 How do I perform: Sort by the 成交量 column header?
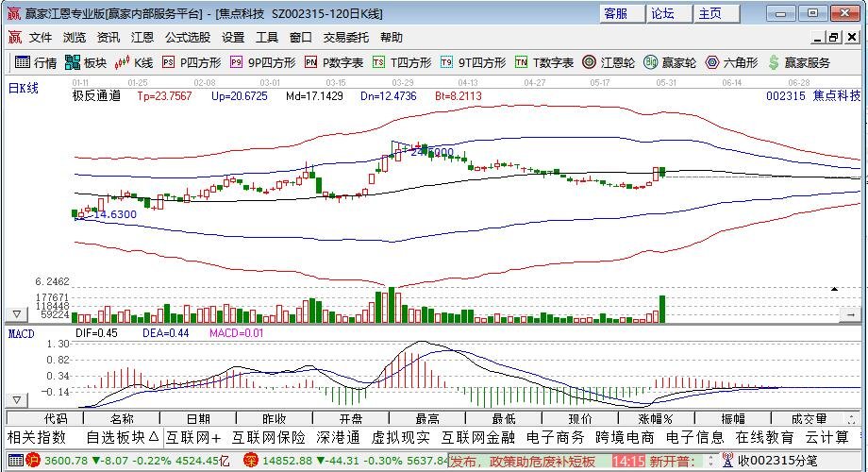tap(810, 418)
